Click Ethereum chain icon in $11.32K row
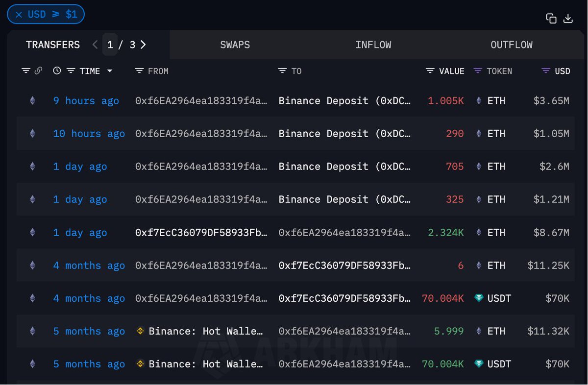The image size is (588, 385). point(33,331)
